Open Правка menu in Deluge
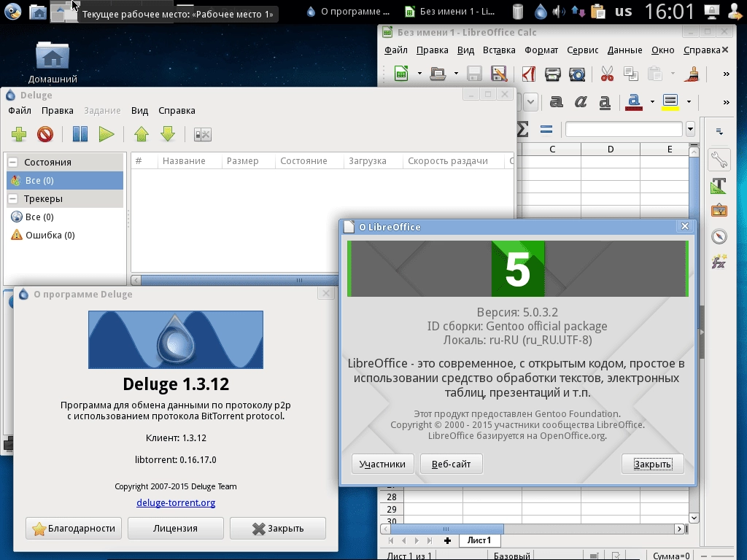 tap(57, 111)
